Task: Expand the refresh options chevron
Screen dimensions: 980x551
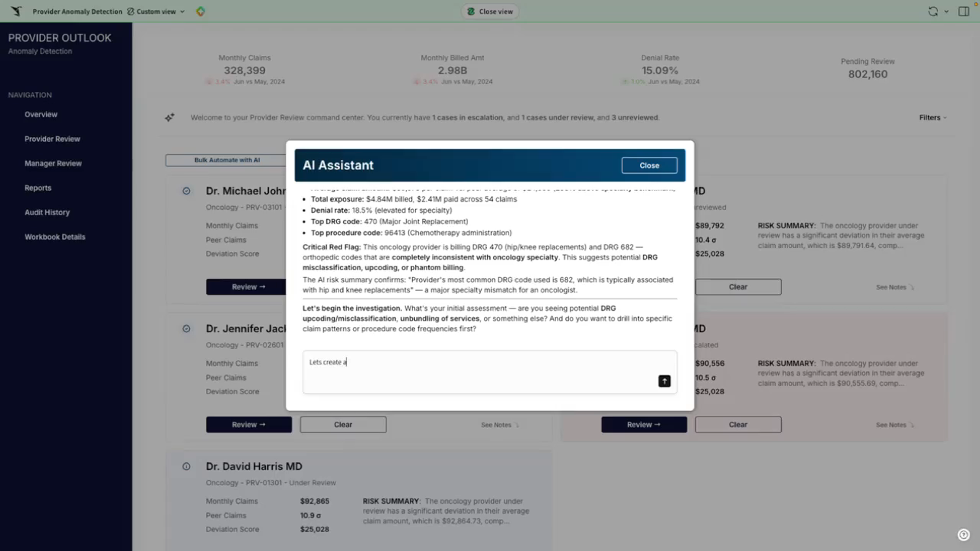Action: tap(946, 12)
